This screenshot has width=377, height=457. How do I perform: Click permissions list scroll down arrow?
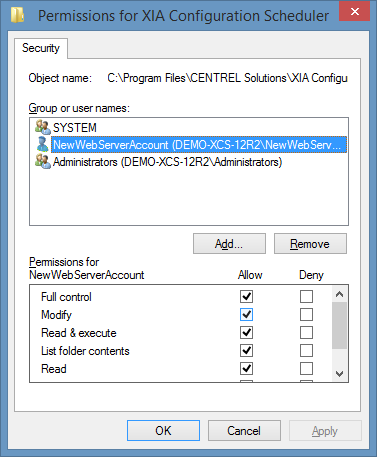point(339,374)
